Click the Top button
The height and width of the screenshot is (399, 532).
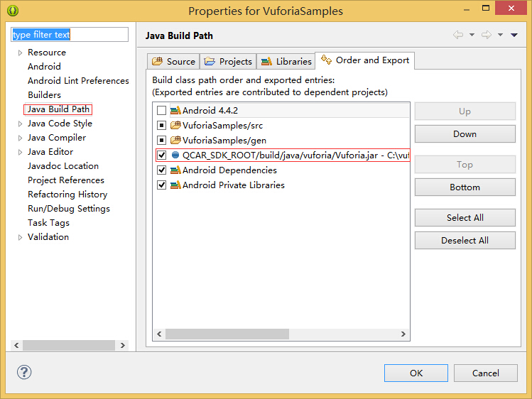[465, 165]
